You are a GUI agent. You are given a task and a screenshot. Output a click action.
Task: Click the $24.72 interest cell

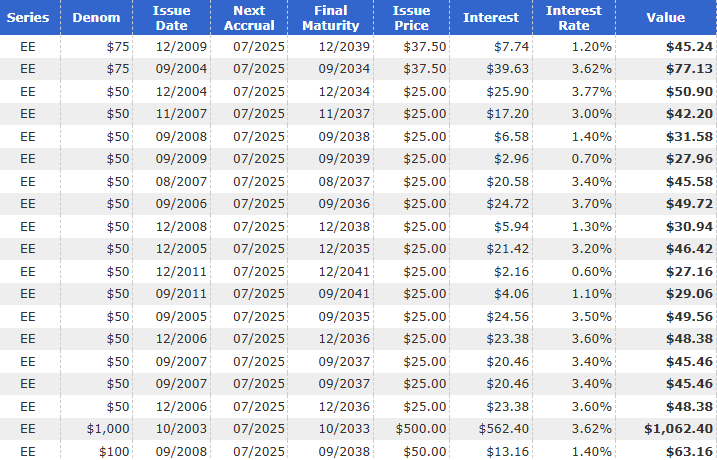pyautogui.click(x=508, y=203)
